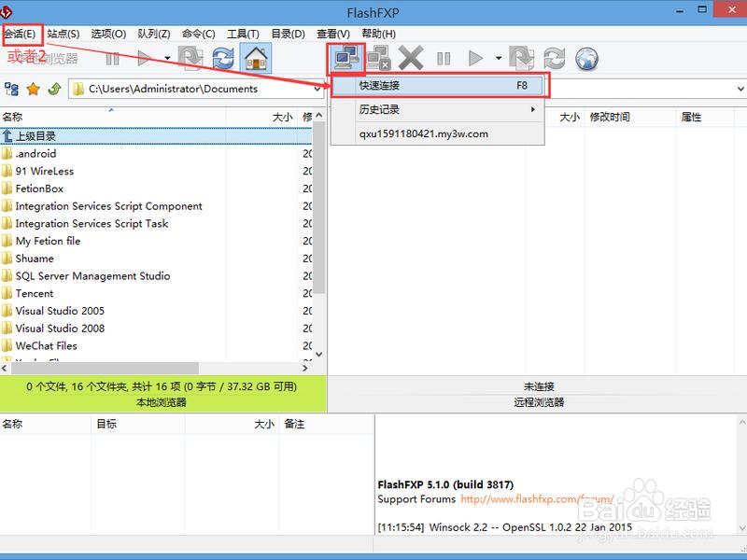Select the 上级目录 parent directory row

tap(156, 136)
